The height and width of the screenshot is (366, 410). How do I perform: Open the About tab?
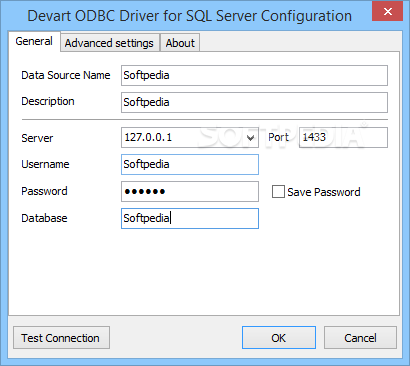tap(180, 43)
